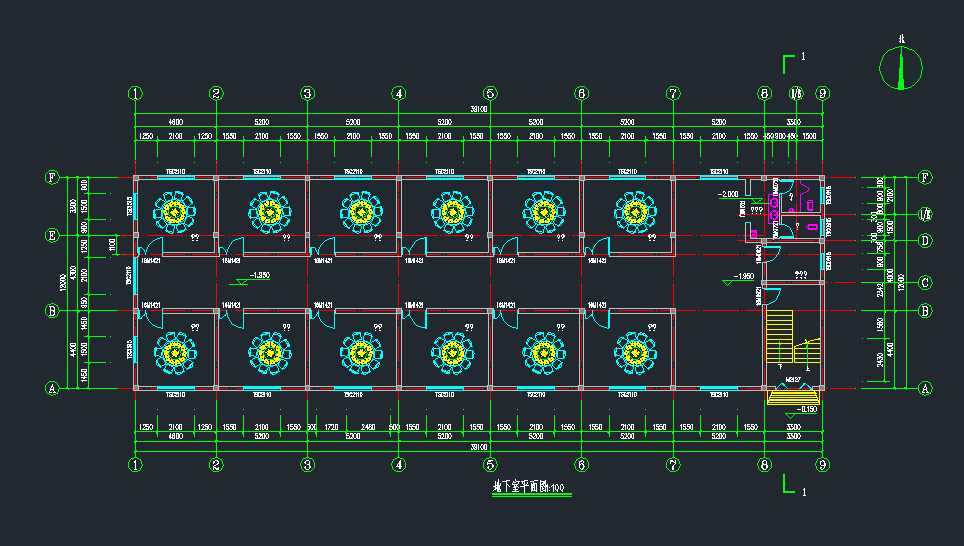Click the -2.000 elevation label
The width and height of the screenshot is (964, 546).
[728, 194]
